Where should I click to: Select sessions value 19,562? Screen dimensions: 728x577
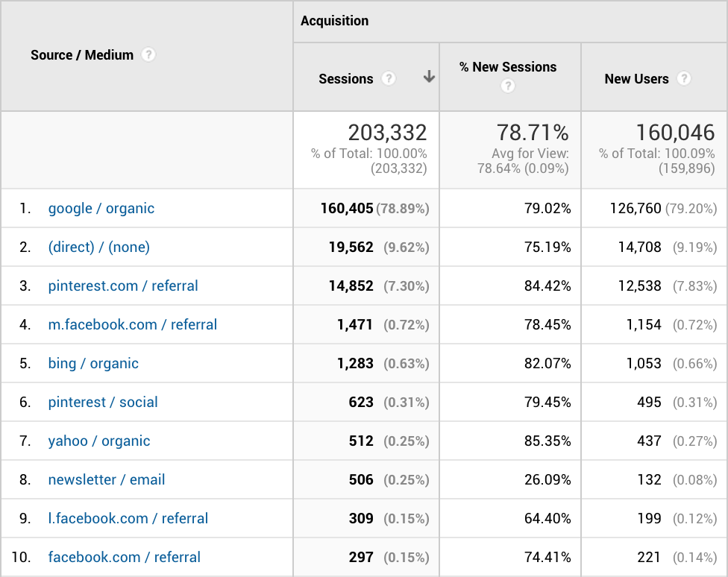tap(351, 247)
